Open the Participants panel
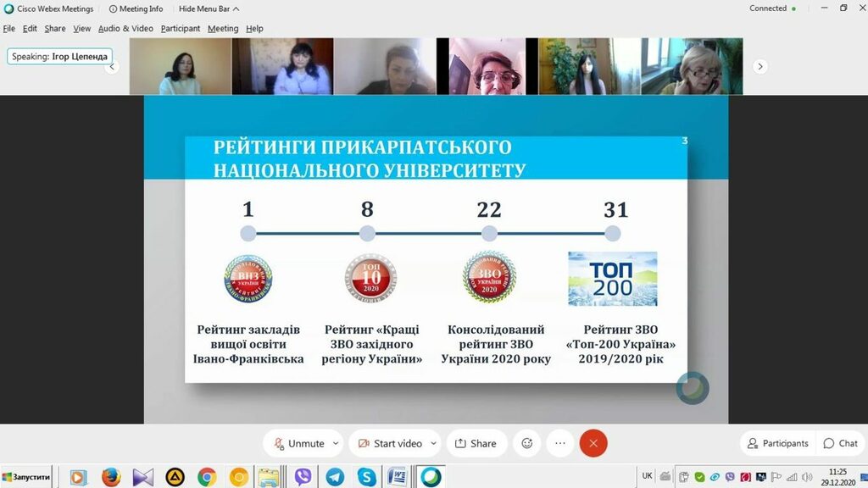 pyautogui.click(x=776, y=443)
